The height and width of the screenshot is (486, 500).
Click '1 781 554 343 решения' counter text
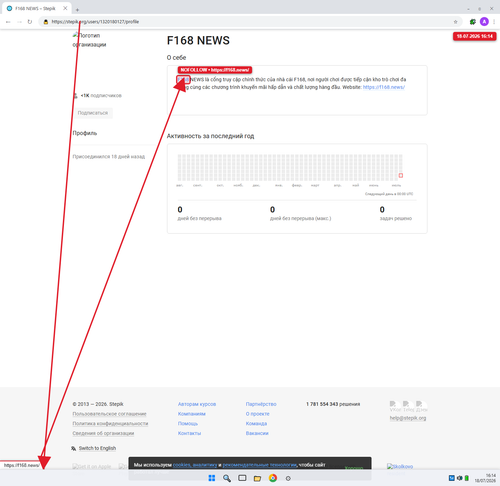pyautogui.click(x=333, y=404)
